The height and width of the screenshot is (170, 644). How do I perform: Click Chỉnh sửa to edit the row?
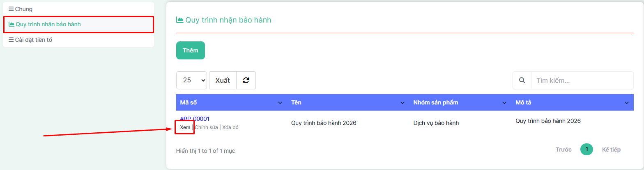pos(206,127)
